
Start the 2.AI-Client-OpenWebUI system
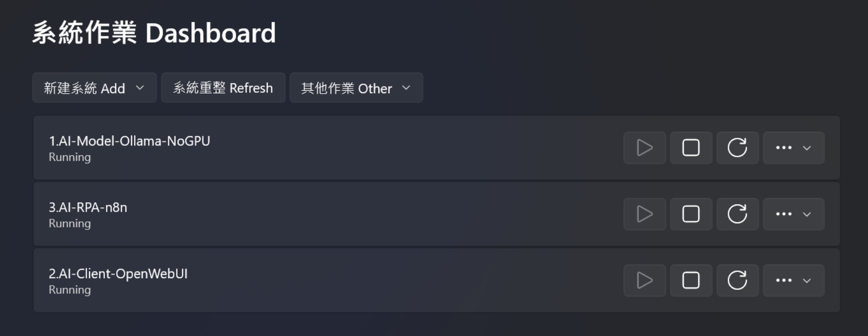click(x=644, y=281)
